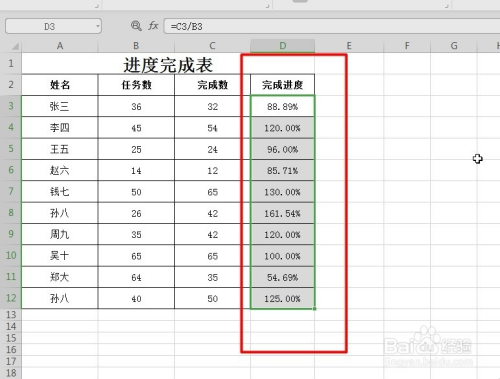The image size is (500, 379).
Task: Select the cell containing 郑大
Action: point(60,277)
